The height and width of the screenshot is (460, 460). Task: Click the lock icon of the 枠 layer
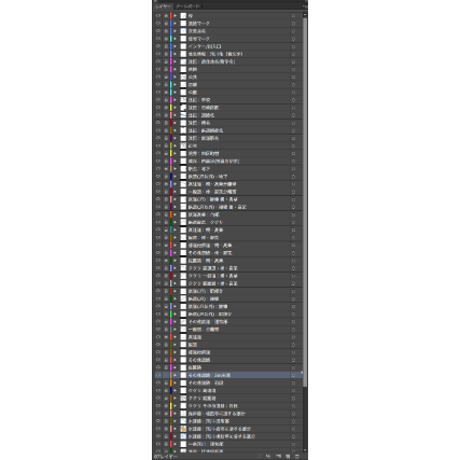click(166, 16)
